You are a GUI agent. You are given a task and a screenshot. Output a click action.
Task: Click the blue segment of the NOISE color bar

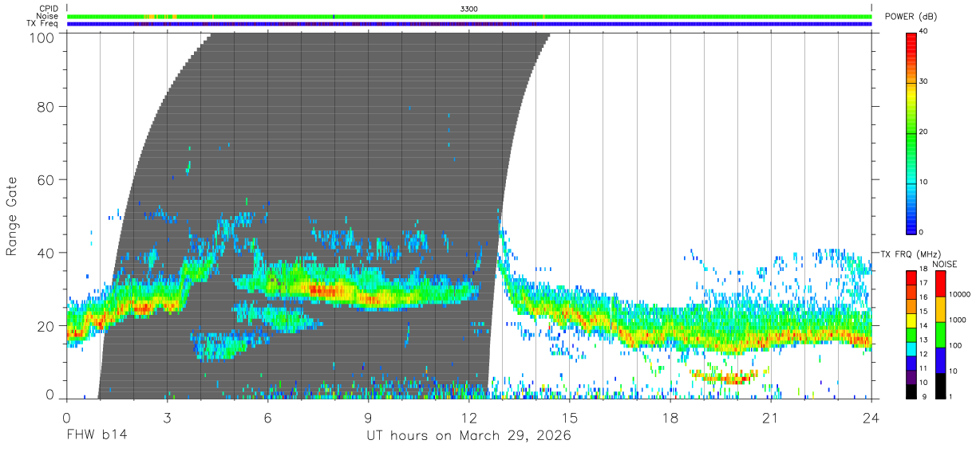939,360
